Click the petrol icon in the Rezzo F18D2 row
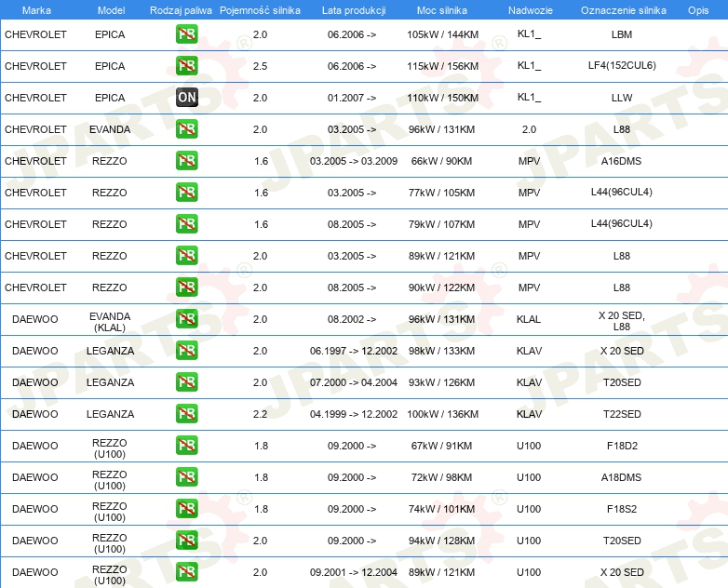 [186, 445]
